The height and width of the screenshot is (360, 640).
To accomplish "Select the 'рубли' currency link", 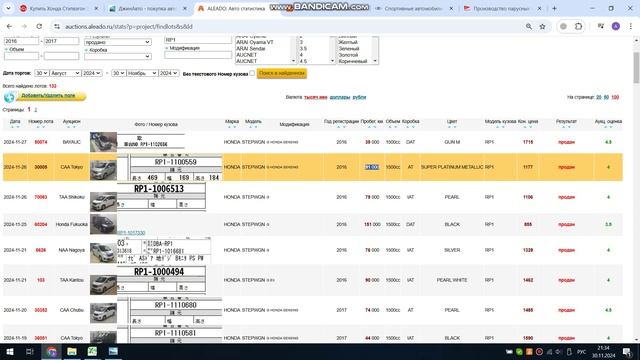I will pos(359,97).
